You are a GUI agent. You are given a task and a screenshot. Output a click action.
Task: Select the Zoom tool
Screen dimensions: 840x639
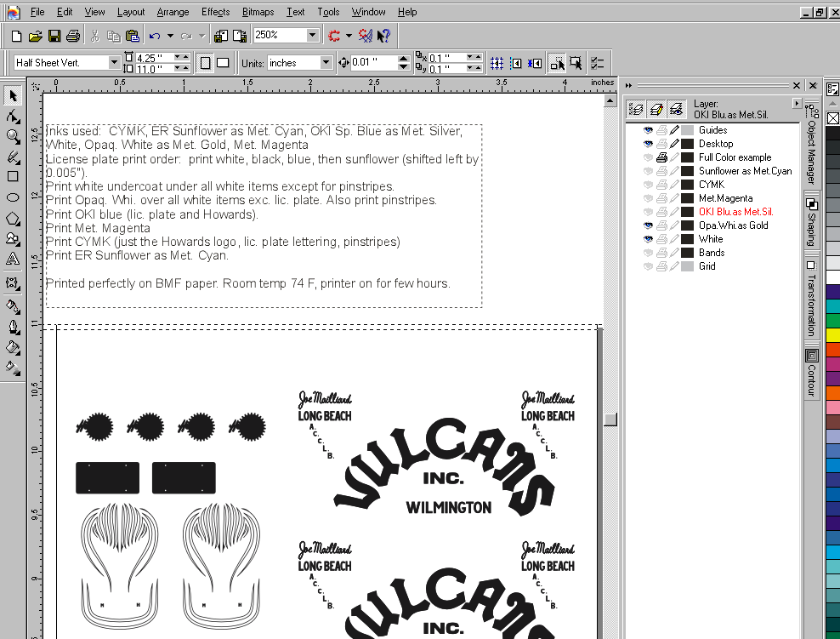(x=13, y=136)
